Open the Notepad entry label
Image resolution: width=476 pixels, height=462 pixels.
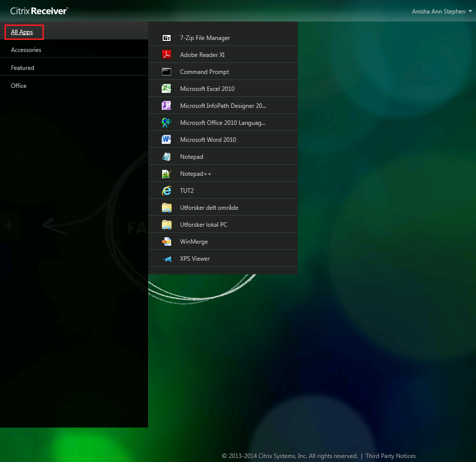(192, 157)
